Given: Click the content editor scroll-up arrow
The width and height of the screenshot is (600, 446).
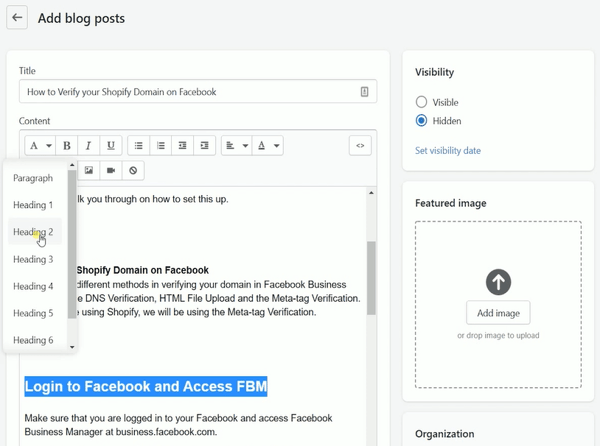Looking at the screenshot, I should click(371, 193).
